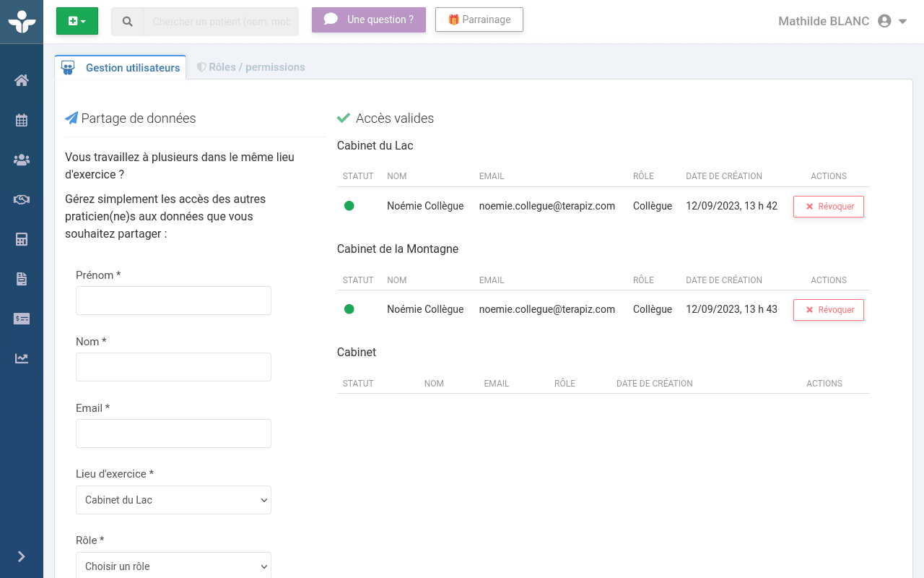924x578 pixels.
Task: Click Noémie Collègue name in Cabinet de la Montagne
Action: pyautogui.click(x=425, y=309)
